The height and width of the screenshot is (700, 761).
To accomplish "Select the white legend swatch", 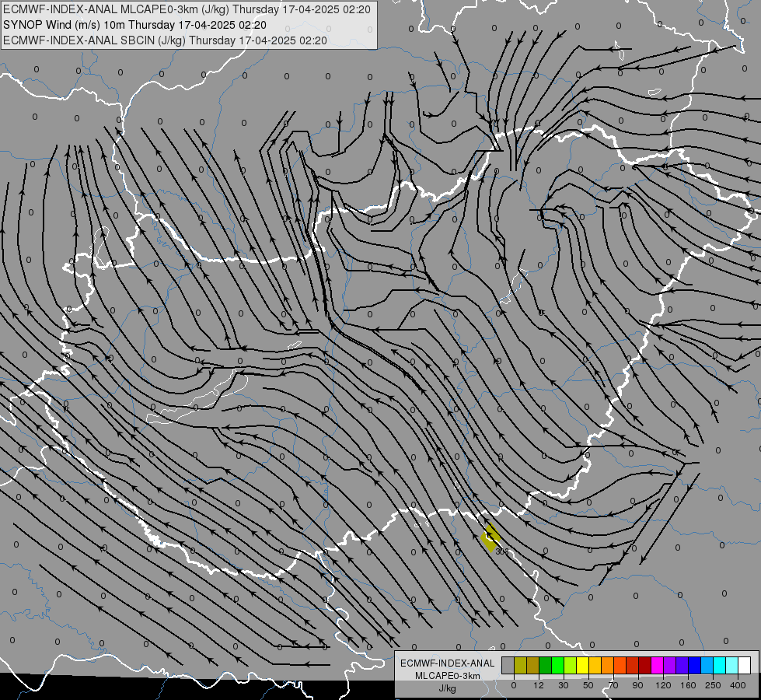I will point(745,665).
